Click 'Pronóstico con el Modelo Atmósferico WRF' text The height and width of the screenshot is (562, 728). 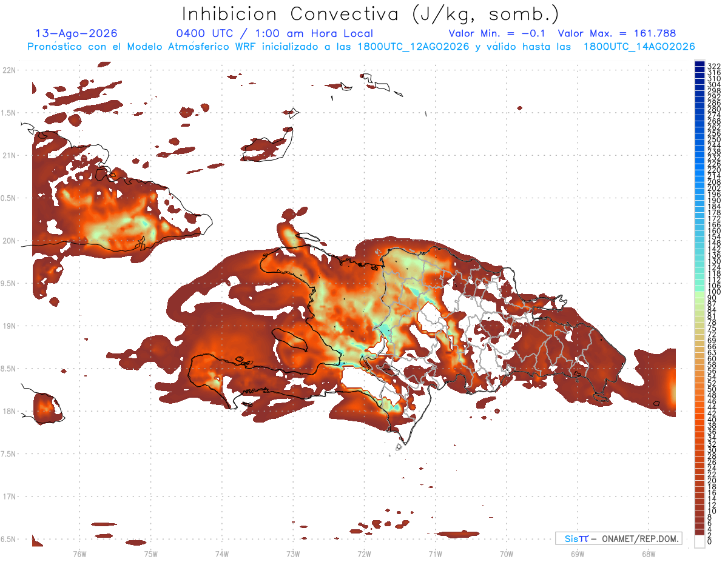(141, 47)
